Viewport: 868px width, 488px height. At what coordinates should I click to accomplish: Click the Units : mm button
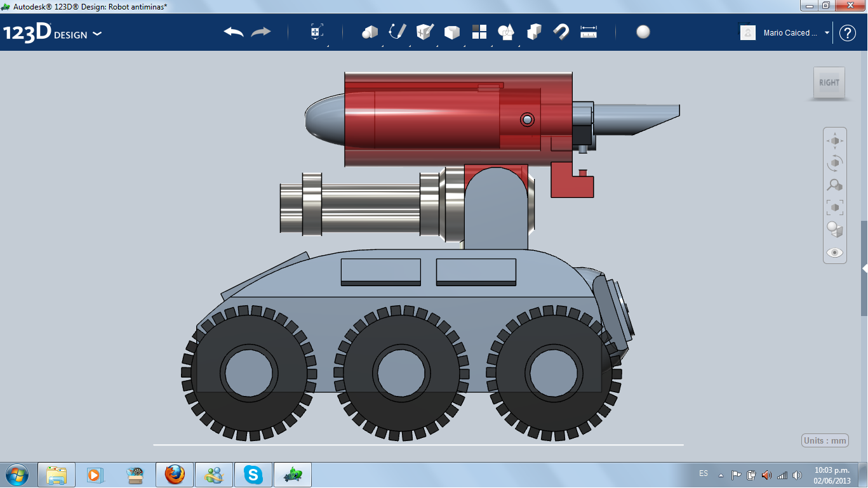click(825, 441)
